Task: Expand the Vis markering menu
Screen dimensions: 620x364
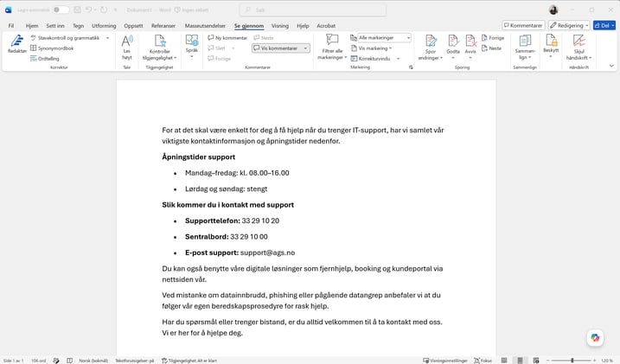Action: point(372,48)
